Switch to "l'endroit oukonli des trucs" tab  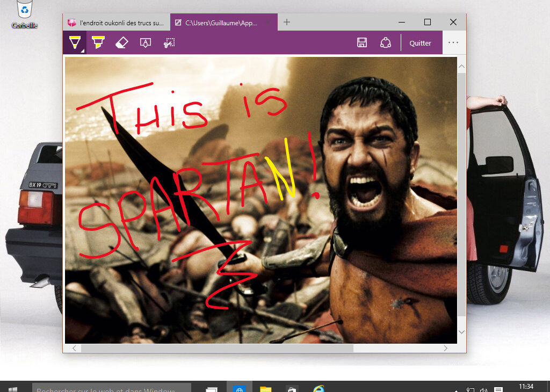(x=116, y=23)
